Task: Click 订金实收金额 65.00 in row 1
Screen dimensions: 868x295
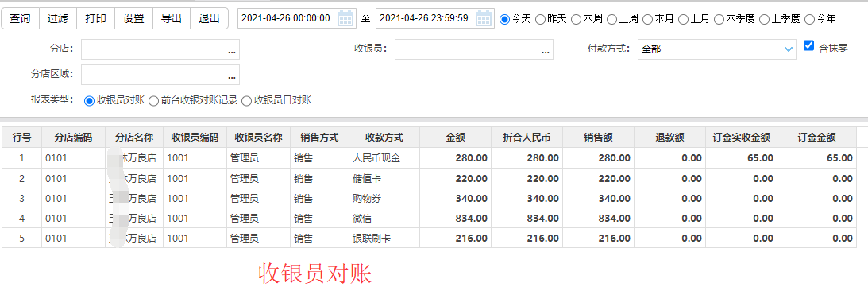Action: coord(741,158)
